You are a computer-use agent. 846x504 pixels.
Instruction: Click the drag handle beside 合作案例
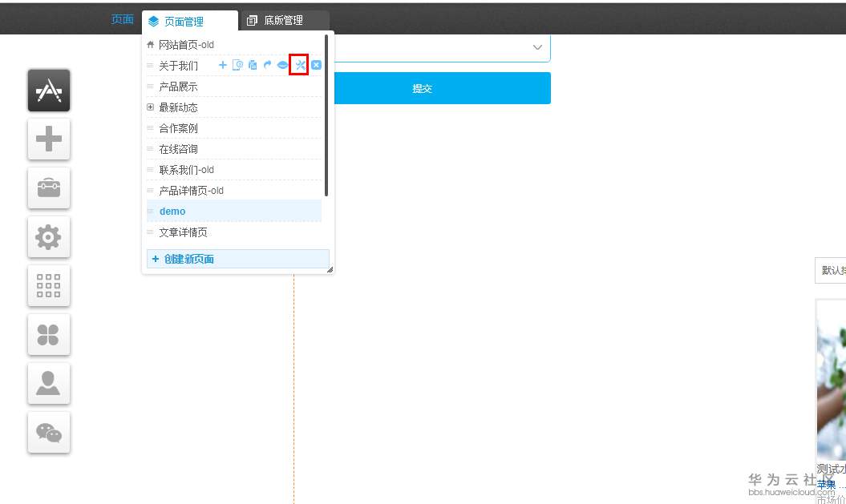tap(151, 128)
